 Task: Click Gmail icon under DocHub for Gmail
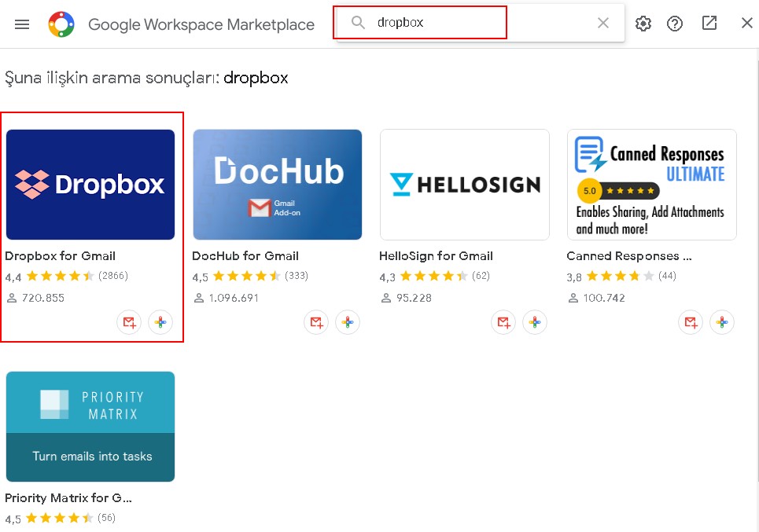[316, 322]
